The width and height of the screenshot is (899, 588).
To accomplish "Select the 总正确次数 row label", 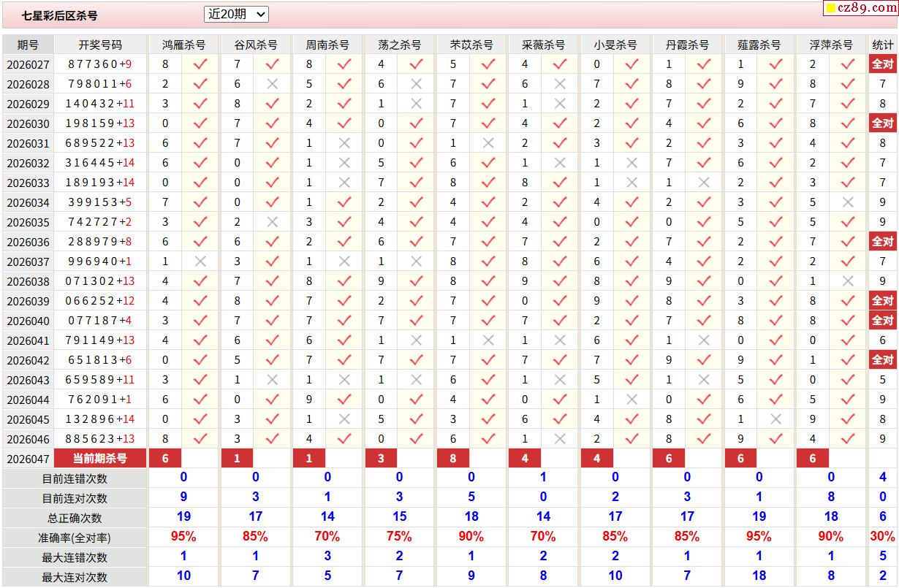I will pyautogui.click(x=75, y=519).
